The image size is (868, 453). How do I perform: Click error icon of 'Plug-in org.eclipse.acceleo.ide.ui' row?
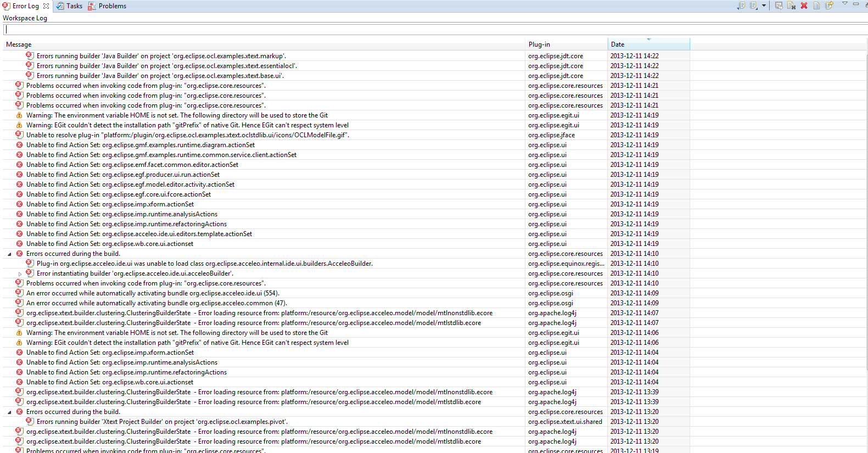30,263
